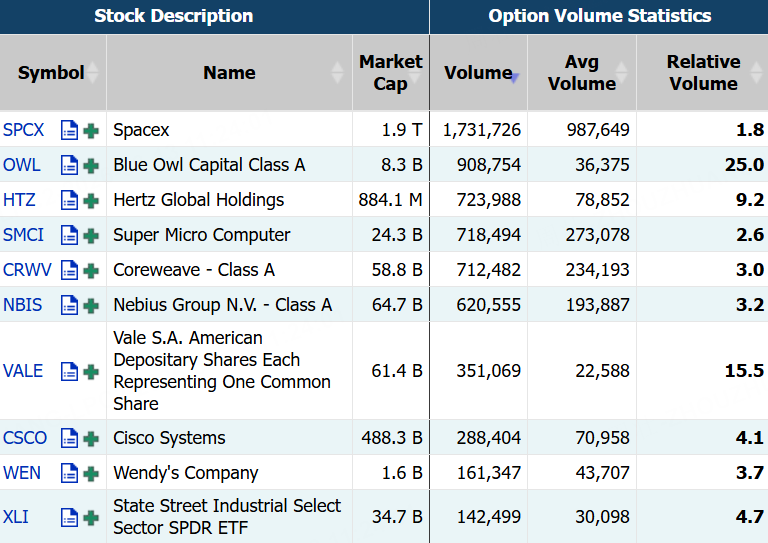The width and height of the screenshot is (768, 543).
Task: Add SMCI using green plus icon
Action: coord(91,236)
